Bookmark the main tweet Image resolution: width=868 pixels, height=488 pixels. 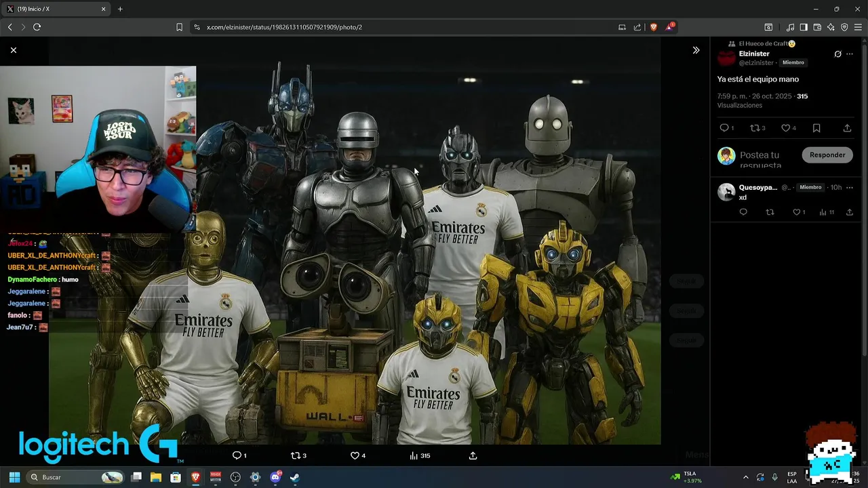coord(816,127)
